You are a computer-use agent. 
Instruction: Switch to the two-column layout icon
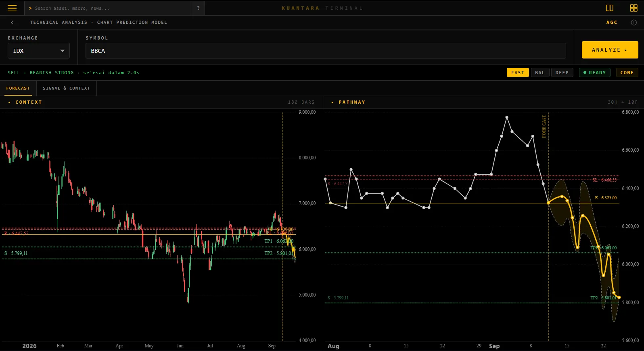610,8
